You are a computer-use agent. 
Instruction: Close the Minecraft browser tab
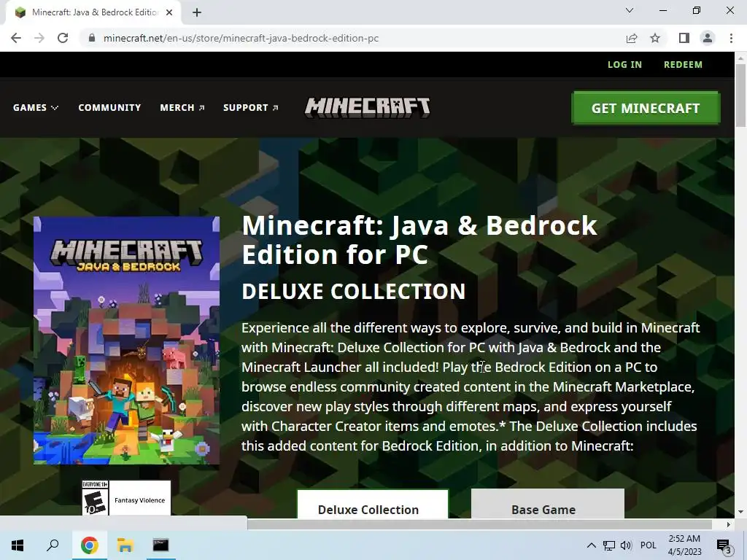169,13
